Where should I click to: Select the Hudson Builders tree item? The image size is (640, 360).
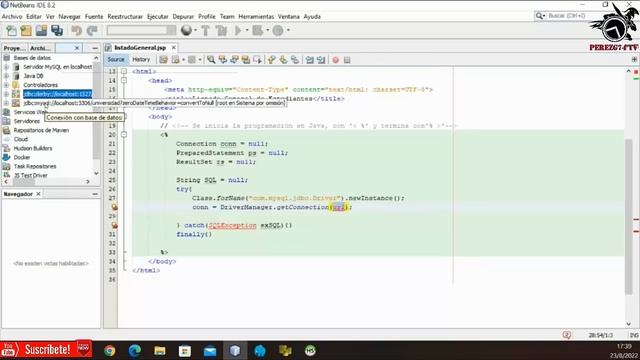click(33, 148)
